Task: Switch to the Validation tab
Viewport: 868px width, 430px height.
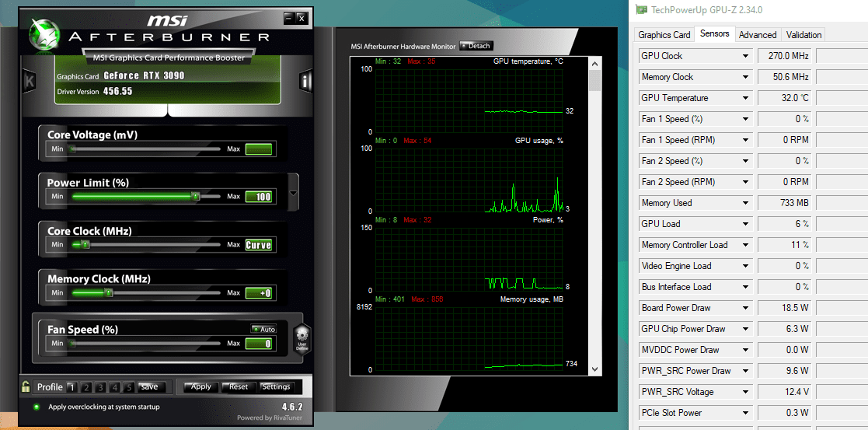Action: [804, 34]
